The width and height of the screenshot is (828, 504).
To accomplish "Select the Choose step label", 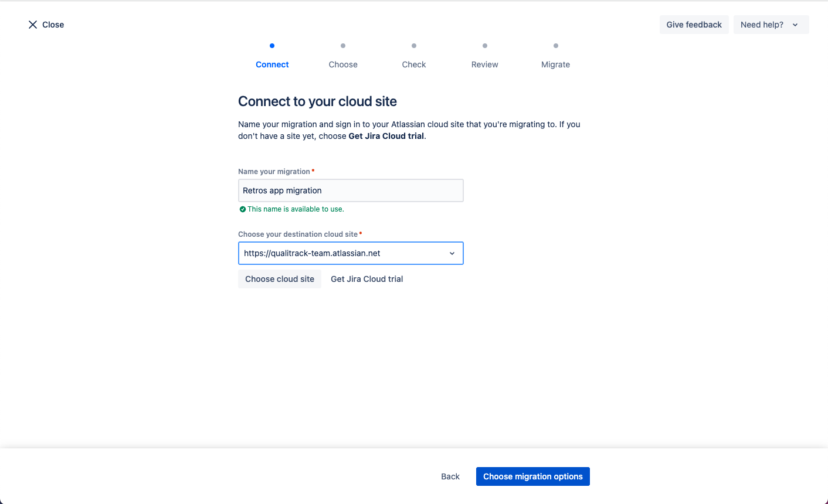I will (343, 64).
